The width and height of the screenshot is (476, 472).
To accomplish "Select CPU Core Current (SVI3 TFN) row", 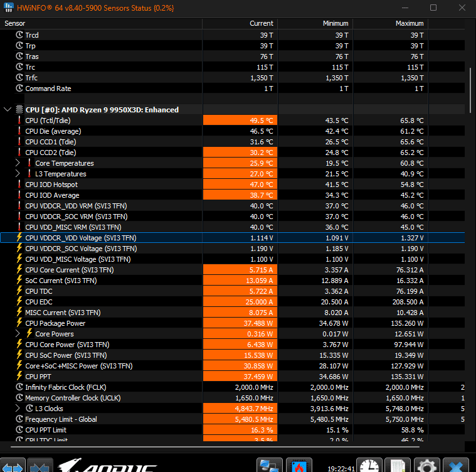I will point(233,270).
